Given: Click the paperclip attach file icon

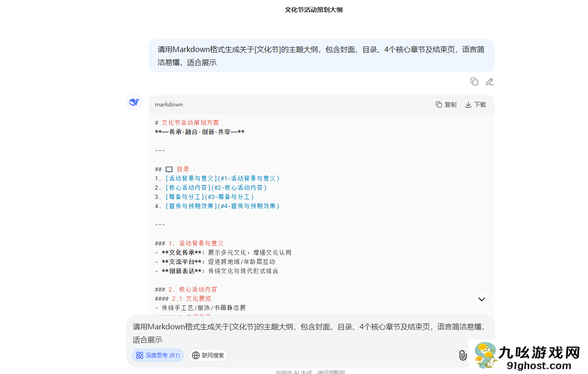Looking at the screenshot, I should click(462, 355).
